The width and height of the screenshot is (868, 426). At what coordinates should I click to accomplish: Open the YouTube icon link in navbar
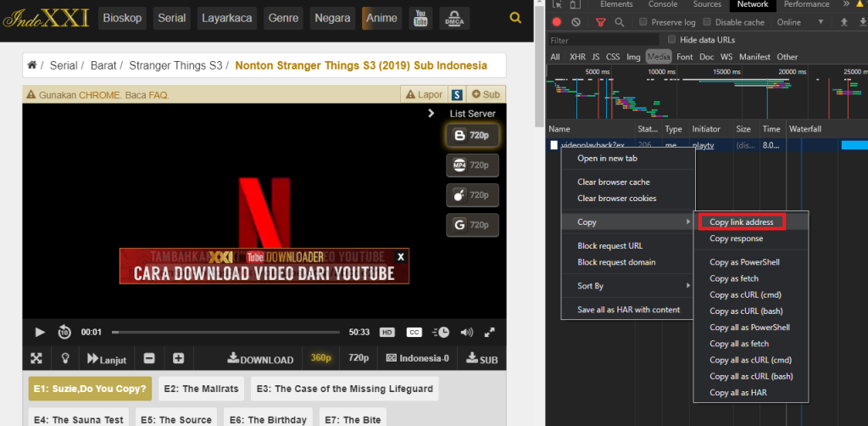point(420,19)
